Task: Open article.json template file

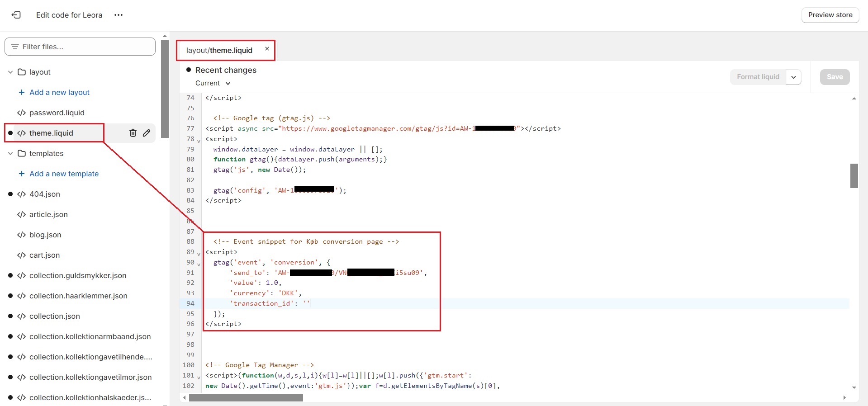Action: [x=48, y=214]
